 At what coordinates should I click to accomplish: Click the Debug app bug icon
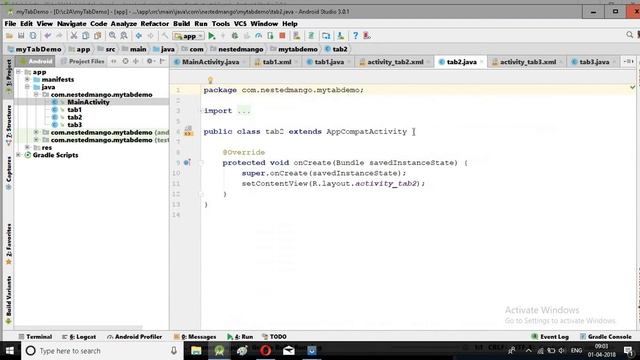tap(235, 36)
